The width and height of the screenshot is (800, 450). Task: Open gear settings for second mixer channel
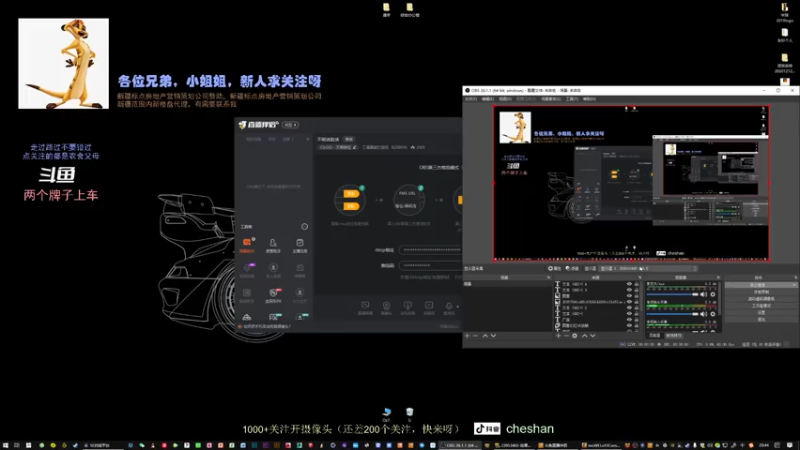[713, 314]
